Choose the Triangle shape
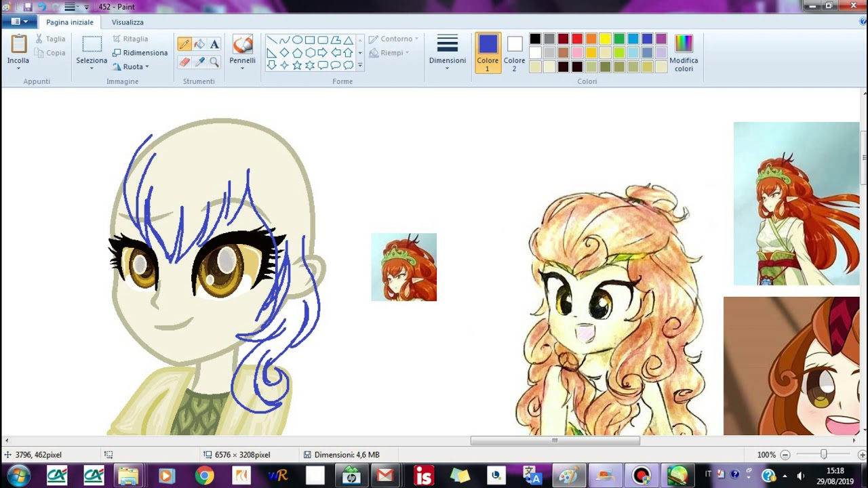868x488 pixels. tap(348, 40)
